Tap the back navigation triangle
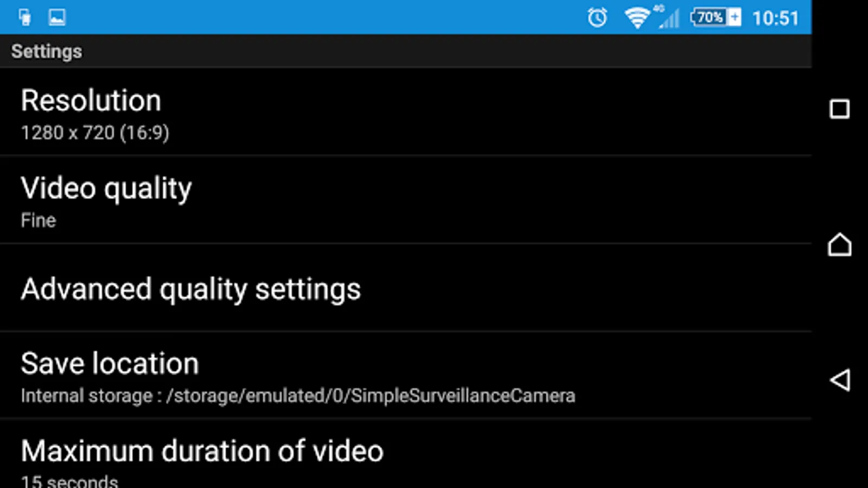Screen dimensions: 868x488 [840, 380]
